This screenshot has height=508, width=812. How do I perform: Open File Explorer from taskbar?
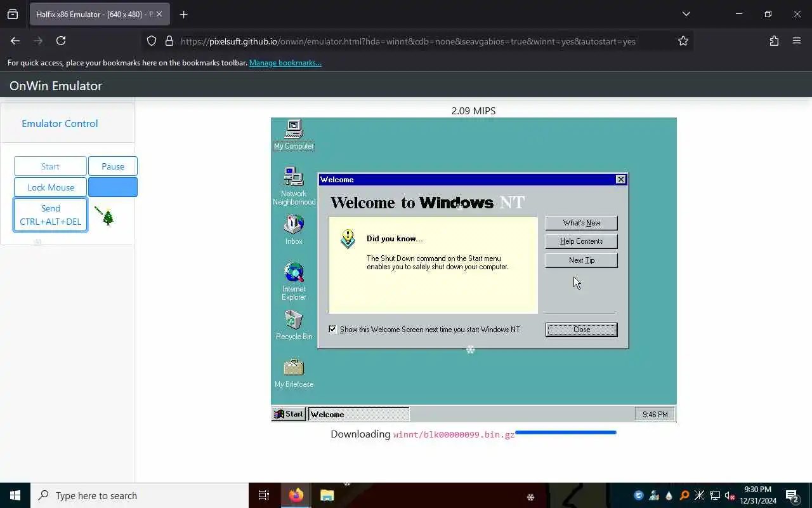tap(327, 495)
